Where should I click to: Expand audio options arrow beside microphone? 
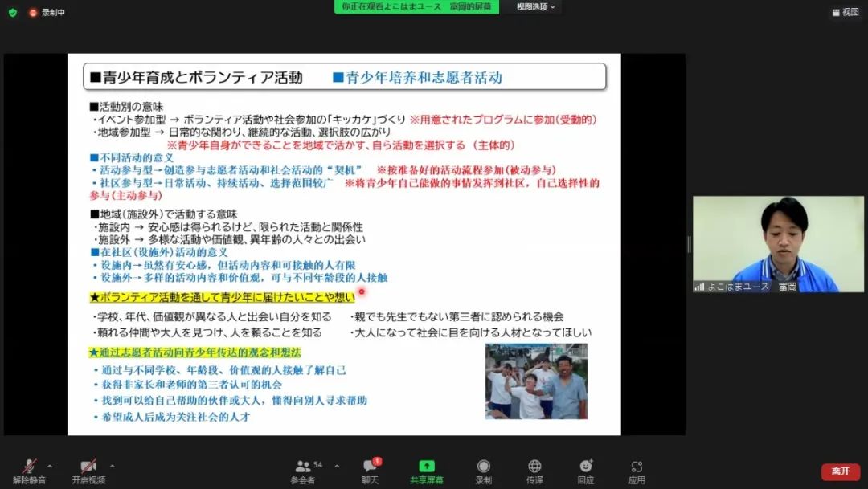click(x=50, y=466)
